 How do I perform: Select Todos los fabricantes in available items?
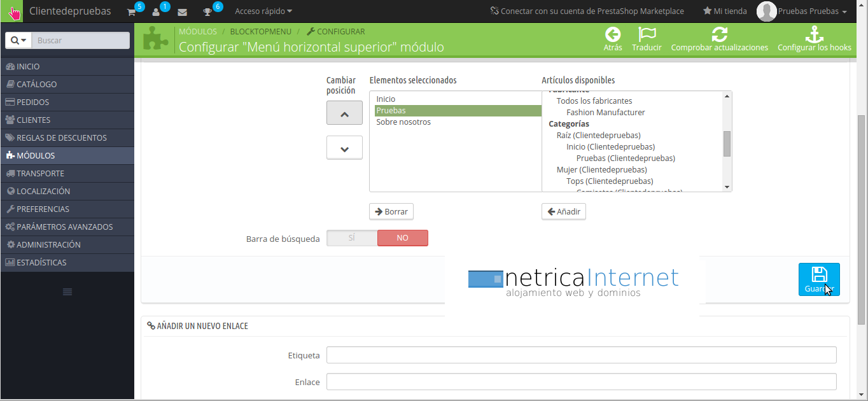tap(594, 101)
